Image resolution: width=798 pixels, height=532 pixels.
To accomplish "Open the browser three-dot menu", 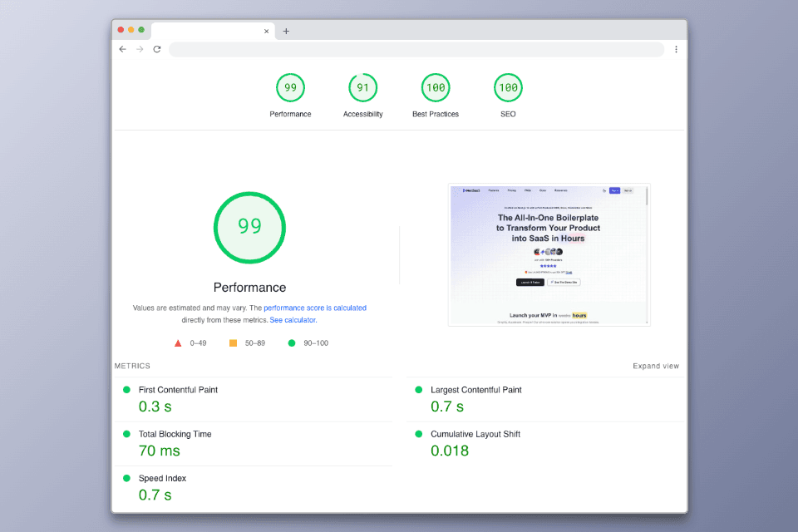I will 676,49.
